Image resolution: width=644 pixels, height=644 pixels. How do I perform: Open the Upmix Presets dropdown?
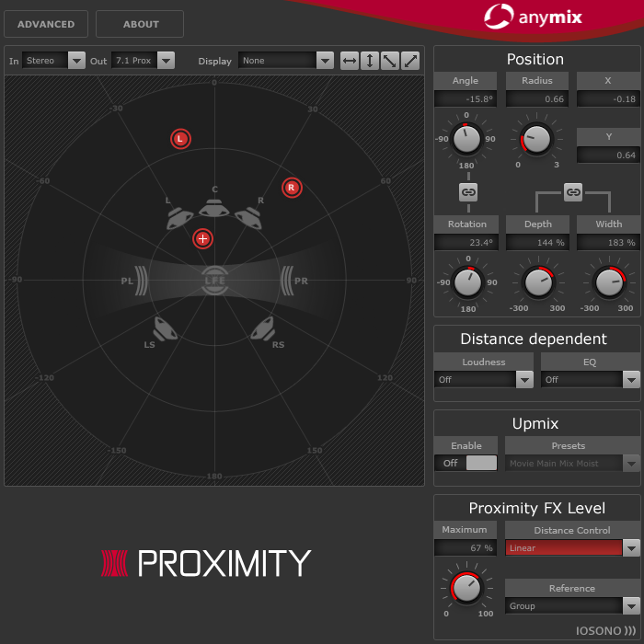(x=572, y=464)
